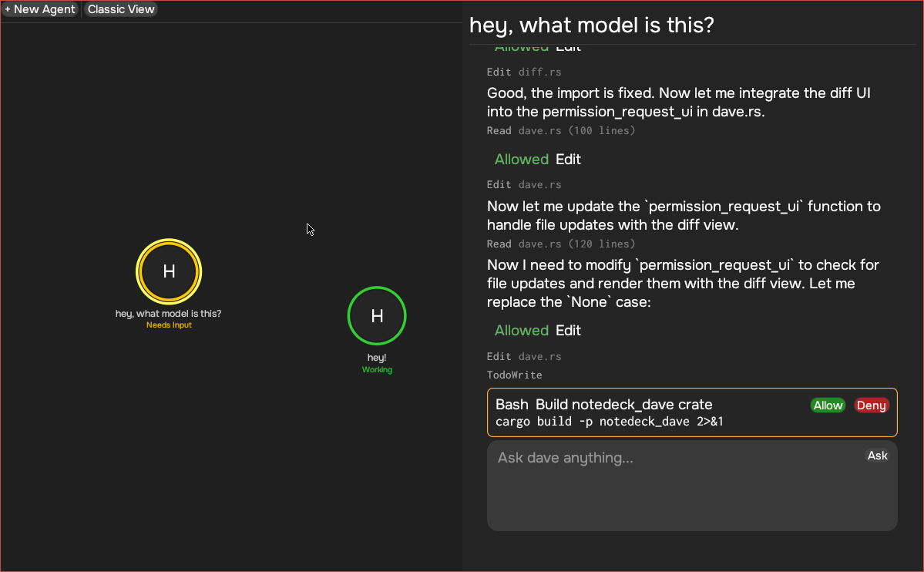Click the TodoWrite tool entry
Image resolution: width=924 pixels, height=572 pixels.
(x=514, y=375)
